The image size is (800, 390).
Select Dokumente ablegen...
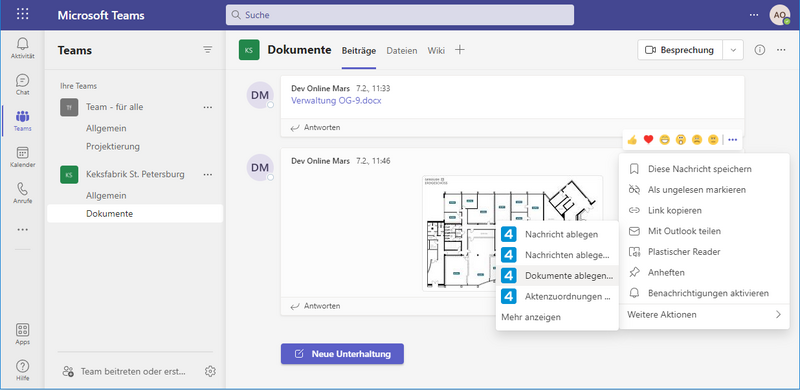pos(557,276)
